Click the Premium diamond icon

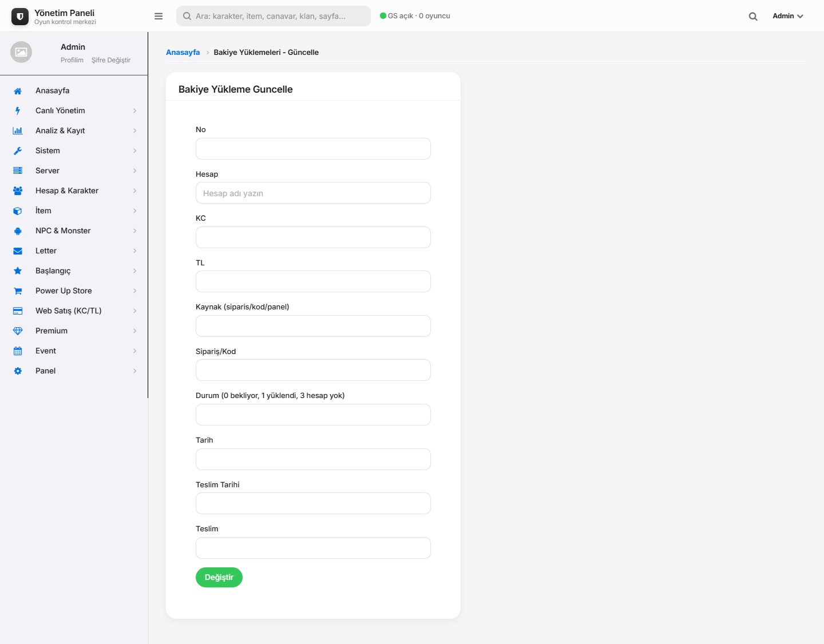[x=18, y=331]
